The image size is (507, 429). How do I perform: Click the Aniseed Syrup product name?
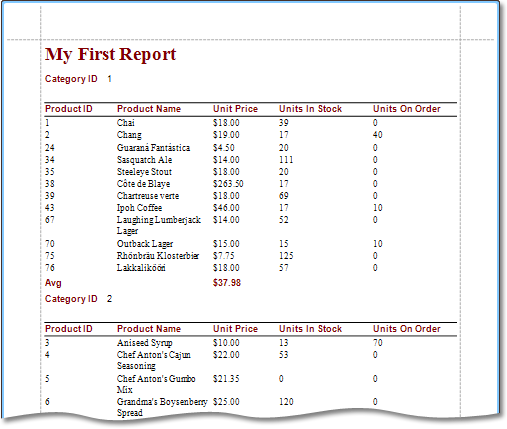(145, 343)
